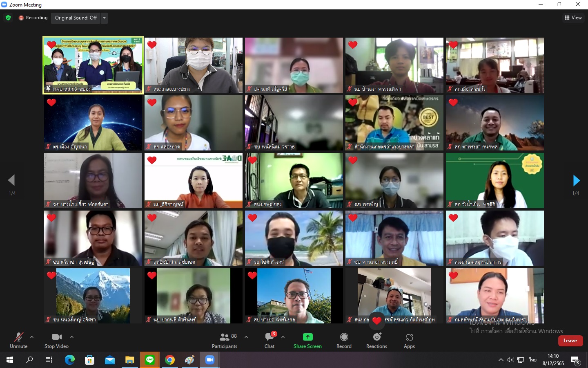The image size is (588, 368).
Task: Open LINE from the Windows taskbar
Action: (150, 360)
